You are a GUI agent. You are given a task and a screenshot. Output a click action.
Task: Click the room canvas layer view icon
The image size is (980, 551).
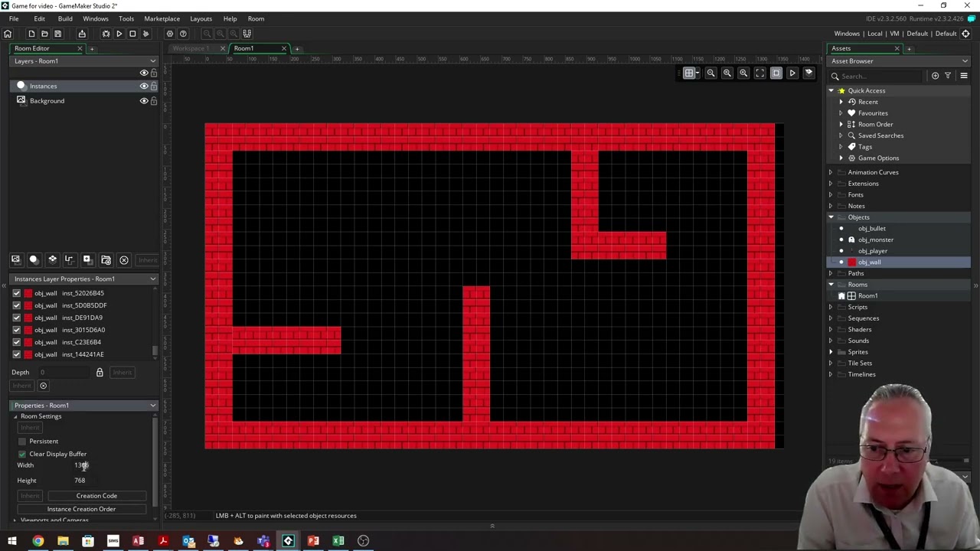click(808, 73)
